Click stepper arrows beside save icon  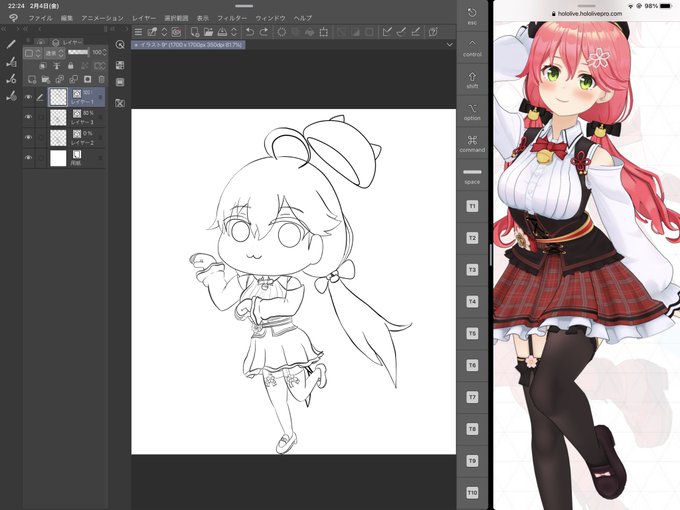point(234,32)
